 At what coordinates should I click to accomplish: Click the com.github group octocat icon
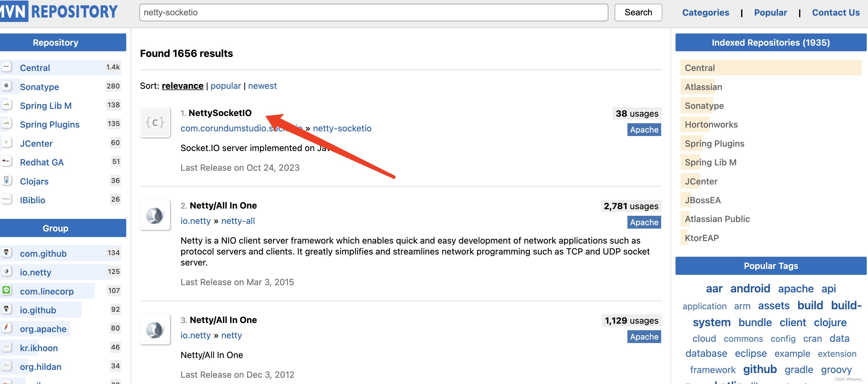pyautogui.click(x=6, y=253)
